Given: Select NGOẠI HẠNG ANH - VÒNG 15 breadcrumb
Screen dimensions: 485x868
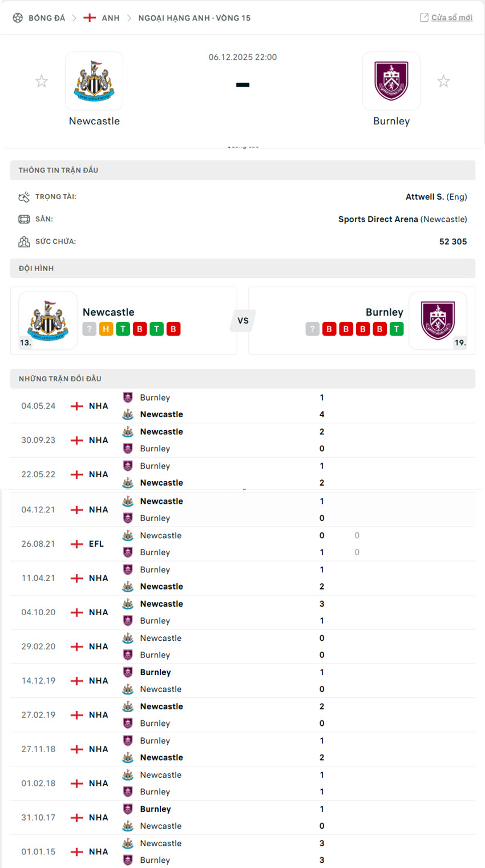Looking at the screenshot, I should click(195, 18).
